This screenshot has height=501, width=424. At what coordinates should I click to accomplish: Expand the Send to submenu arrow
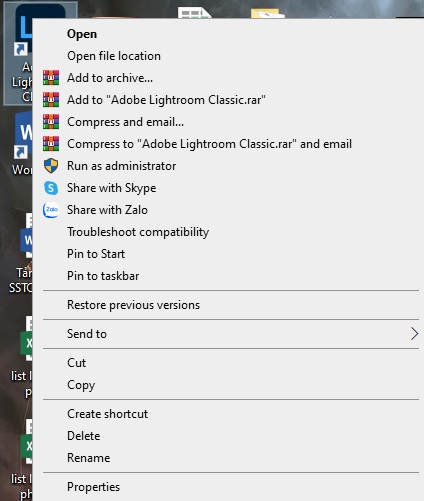414,334
